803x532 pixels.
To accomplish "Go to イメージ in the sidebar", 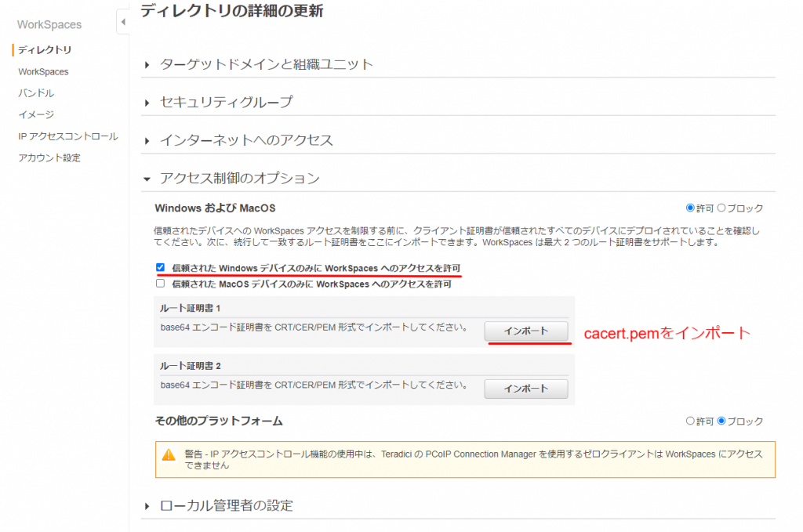I will pyautogui.click(x=36, y=114).
